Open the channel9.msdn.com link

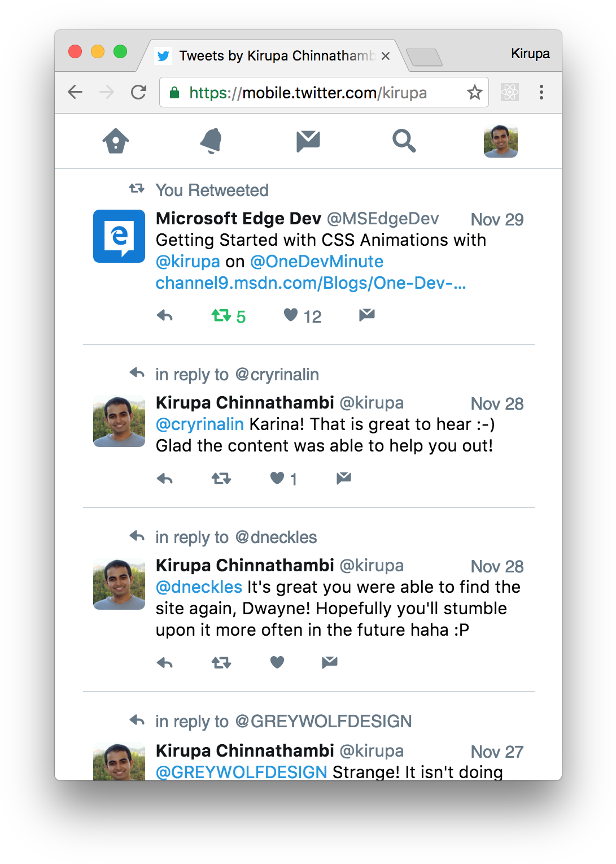click(311, 283)
